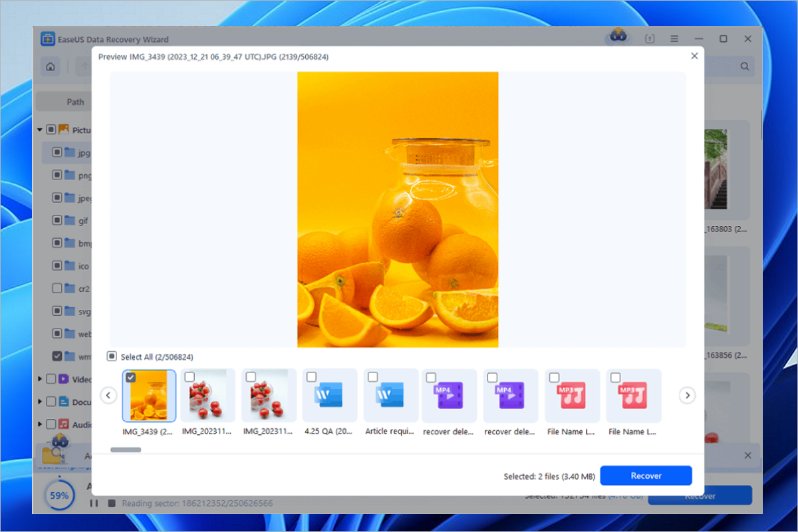Check the tomato thumbnail beside the orange thumbnail

point(190,377)
